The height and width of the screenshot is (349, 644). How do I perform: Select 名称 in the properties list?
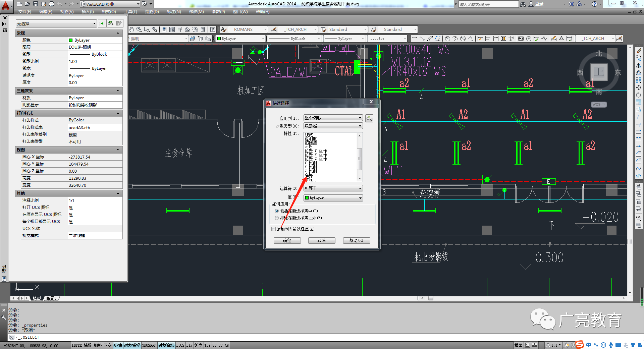tap(309, 175)
